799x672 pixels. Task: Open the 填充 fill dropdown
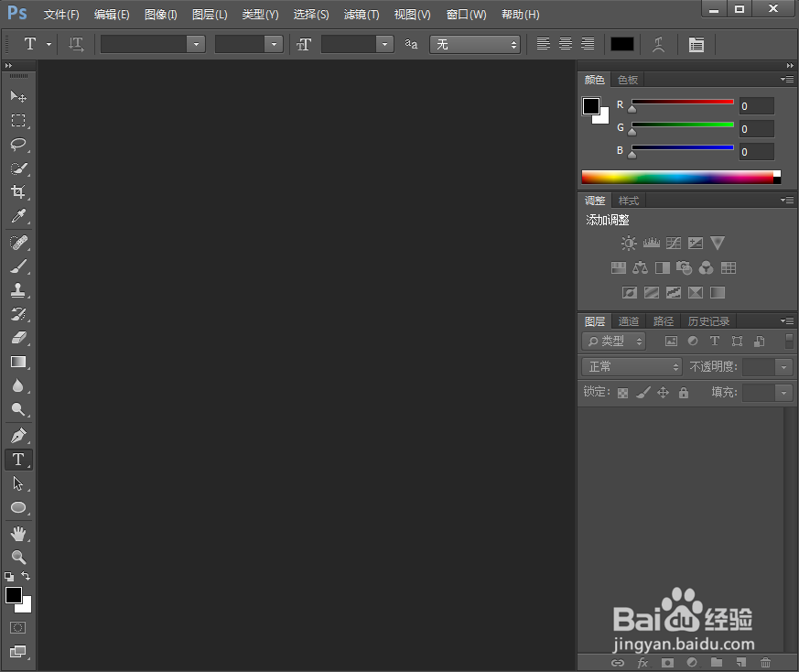coord(783,393)
